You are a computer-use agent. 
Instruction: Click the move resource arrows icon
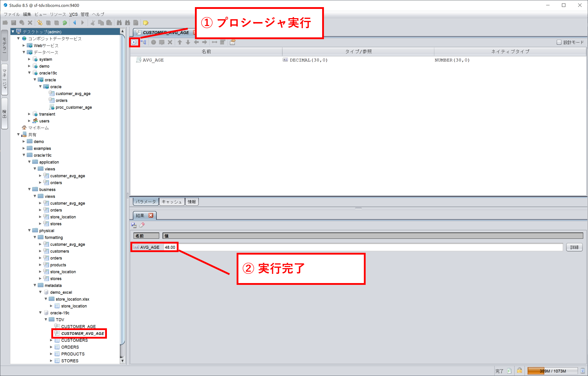coord(40,23)
